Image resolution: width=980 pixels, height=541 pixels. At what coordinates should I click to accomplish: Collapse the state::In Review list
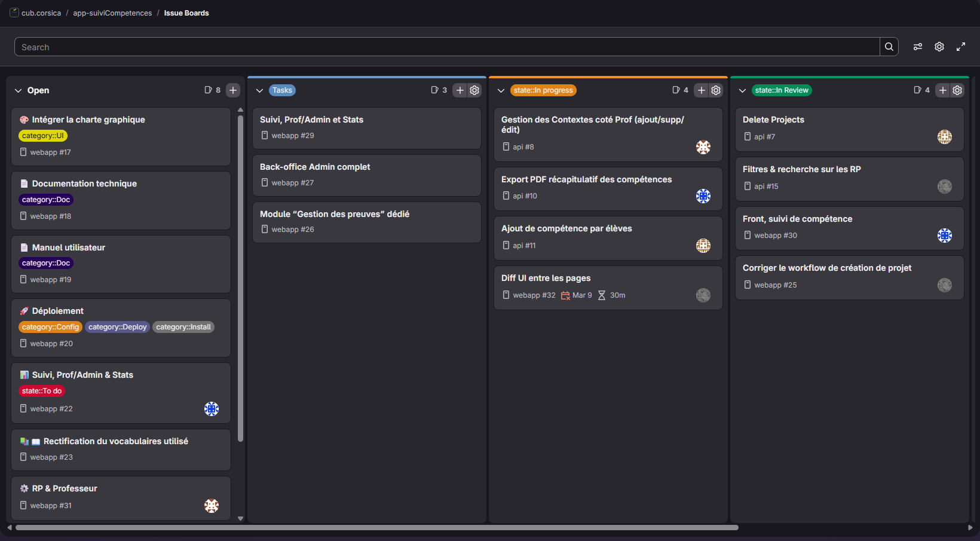click(742, 91)
